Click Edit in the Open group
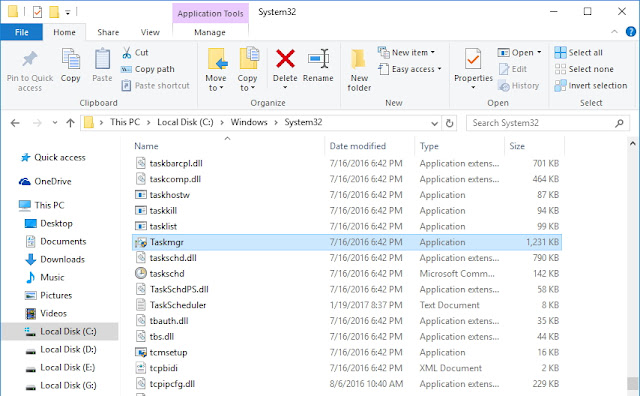 [x=513, y=69]
